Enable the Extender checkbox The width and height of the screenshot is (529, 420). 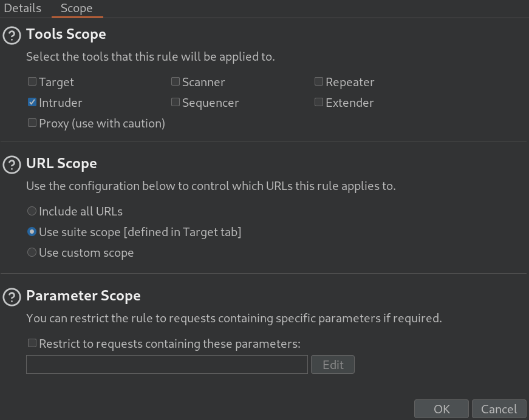coord(319,102)
